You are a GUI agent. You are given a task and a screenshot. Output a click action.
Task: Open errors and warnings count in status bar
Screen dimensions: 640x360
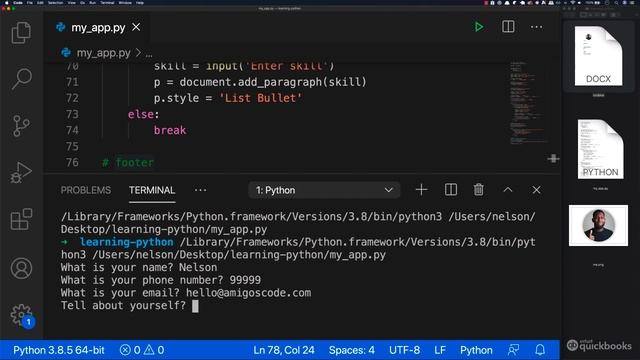point(142,350)
